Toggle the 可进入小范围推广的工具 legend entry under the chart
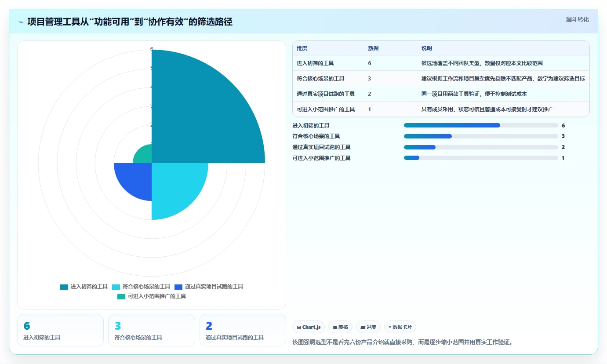The height and width of the screenshot is (364, 607). [x=152, y=296]
